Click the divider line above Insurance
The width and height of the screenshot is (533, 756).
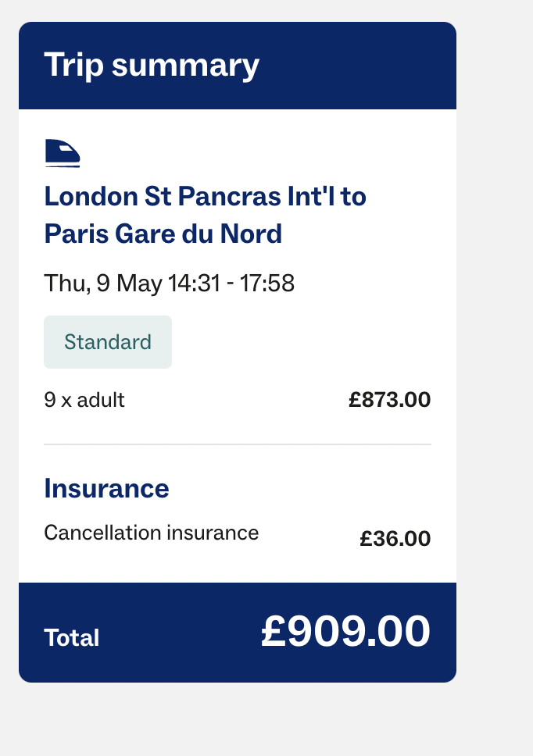pyautogui.click(x=238, y=444)
